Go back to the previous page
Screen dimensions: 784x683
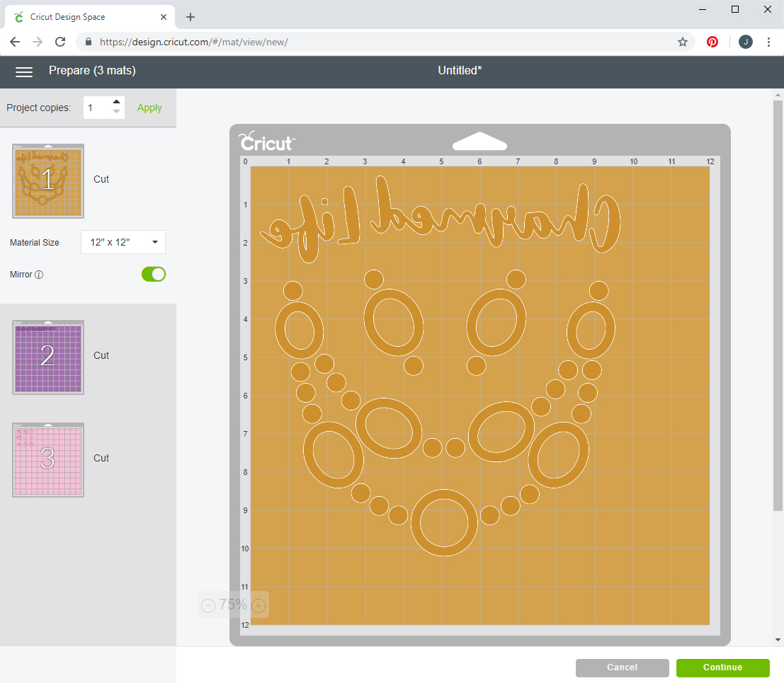click(x=15, y=42)
